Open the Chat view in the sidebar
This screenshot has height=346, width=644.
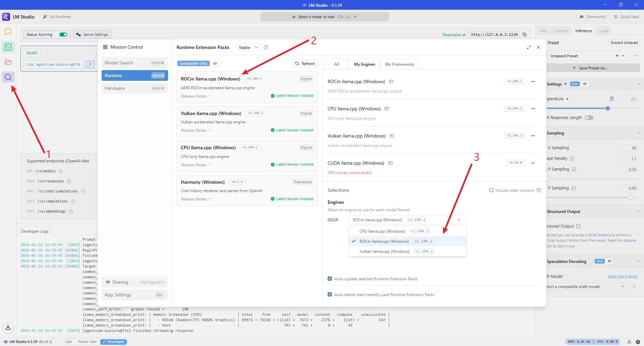(8, 32)
